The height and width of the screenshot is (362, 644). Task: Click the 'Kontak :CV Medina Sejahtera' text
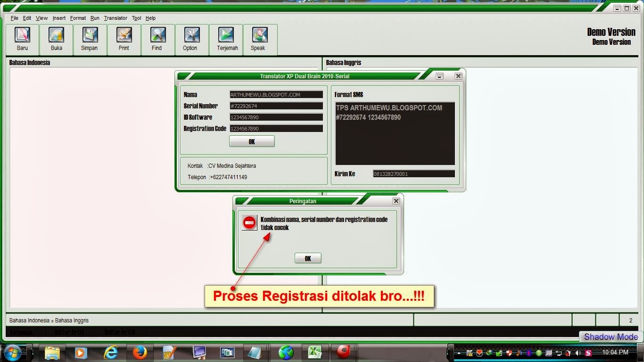point(222,166)
